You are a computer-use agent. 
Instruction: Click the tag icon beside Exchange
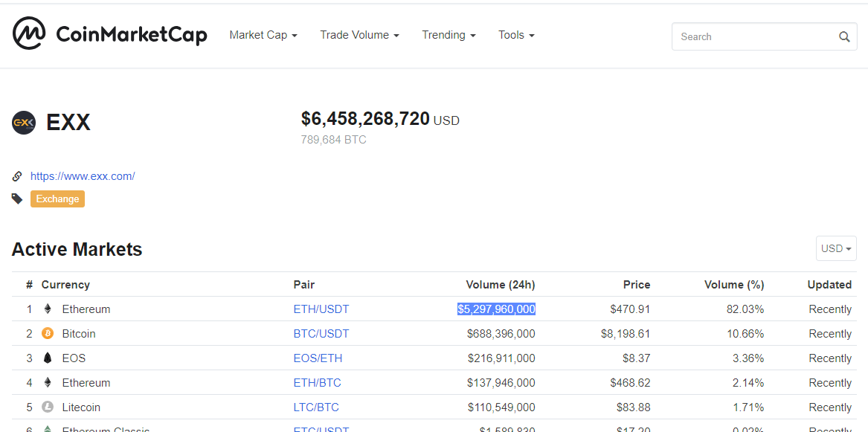tap(17, 199)
